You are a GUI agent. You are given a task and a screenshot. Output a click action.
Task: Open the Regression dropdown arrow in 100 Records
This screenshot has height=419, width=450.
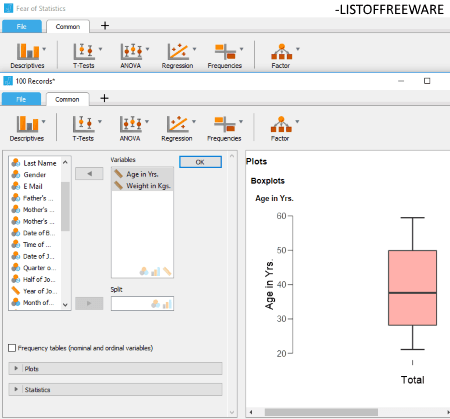click(194, 122)
